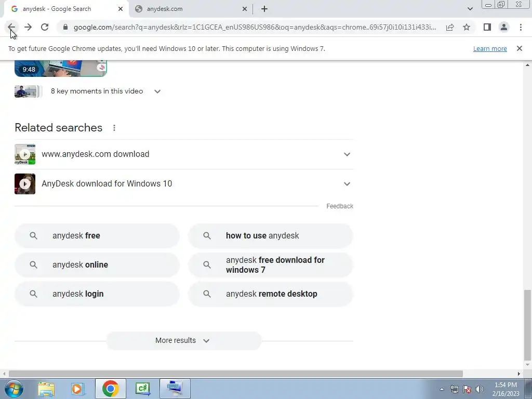Viewport: 532px width, 399px height.
Task: Open the keyboard monitor app on taskbar
Action: pyautogui.click(x=175, y=389)
